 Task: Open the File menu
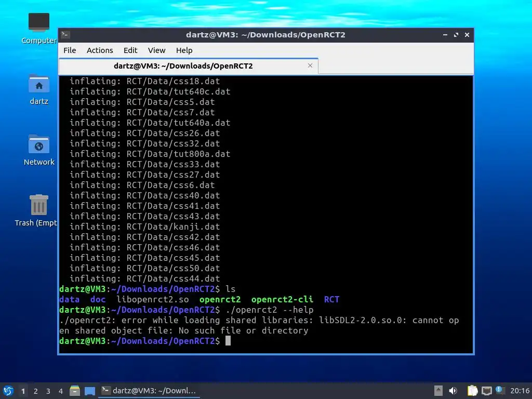point(70,50)
